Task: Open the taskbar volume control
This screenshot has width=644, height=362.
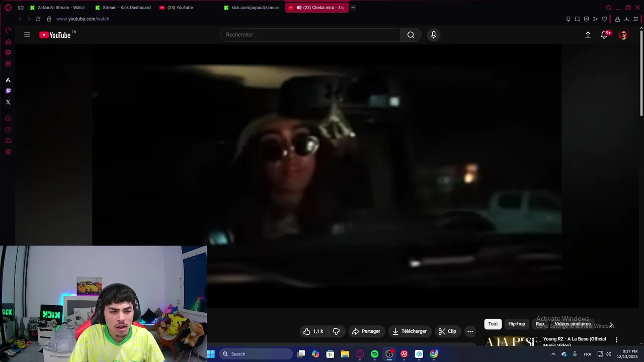Action: 608,354
